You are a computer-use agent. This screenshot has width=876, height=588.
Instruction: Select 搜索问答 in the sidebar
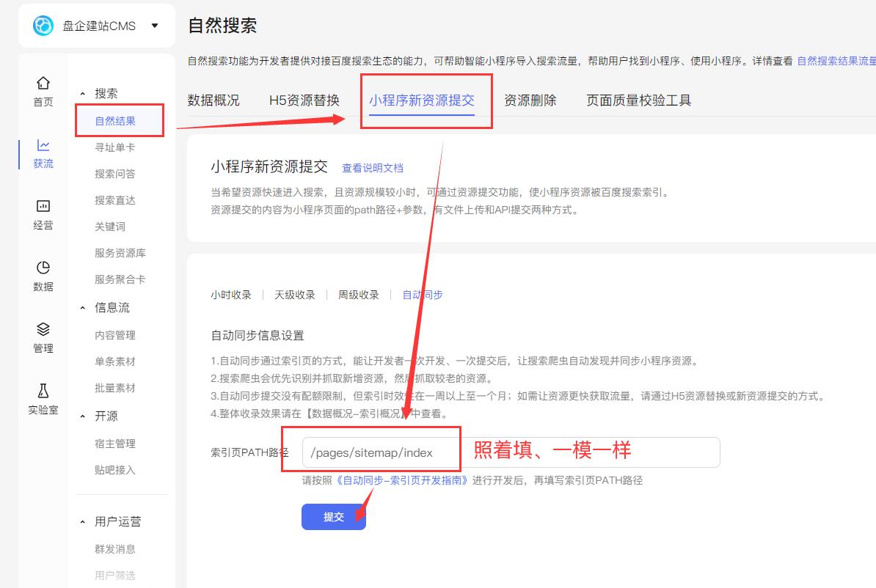pos(115,174)
